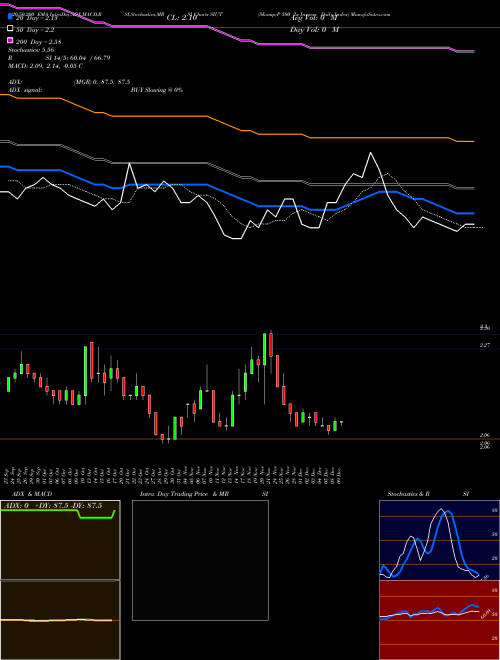Click the RSI 14/3 value '60.04 / 66.79'
This screenshot has height=660, width=500.
click(x=89, y=58)
